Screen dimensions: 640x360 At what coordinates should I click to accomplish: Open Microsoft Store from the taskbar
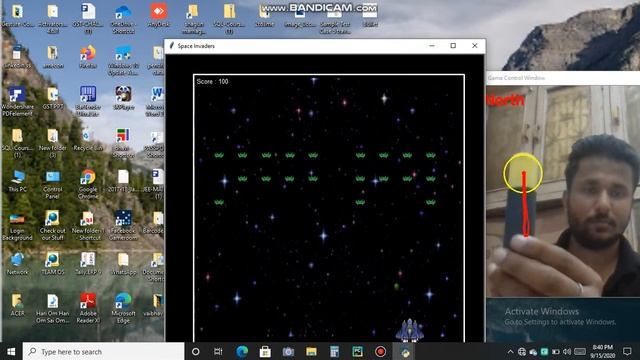pos(265,351)
